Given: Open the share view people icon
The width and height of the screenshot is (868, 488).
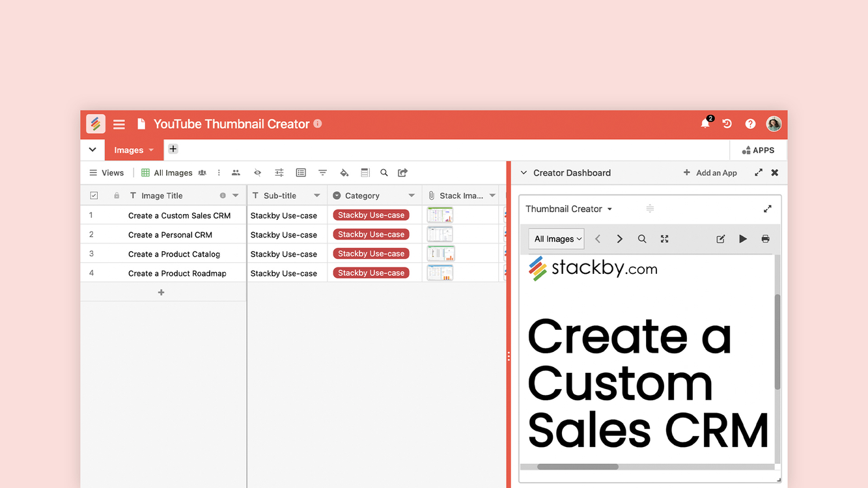Looking at the screenshot, I should coord(236,173).
